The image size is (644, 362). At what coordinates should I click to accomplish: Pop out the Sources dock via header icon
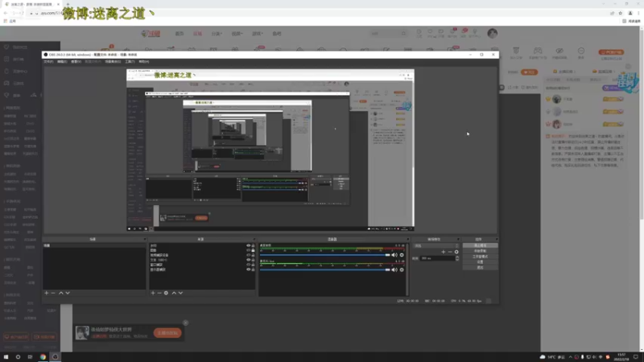pyautogui.click(x=254, y=239)
